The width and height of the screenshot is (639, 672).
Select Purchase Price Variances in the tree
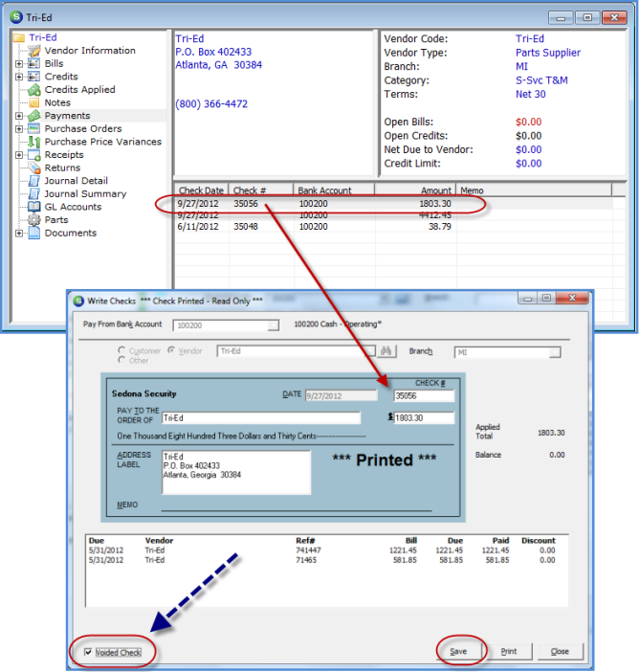[103, 142]
